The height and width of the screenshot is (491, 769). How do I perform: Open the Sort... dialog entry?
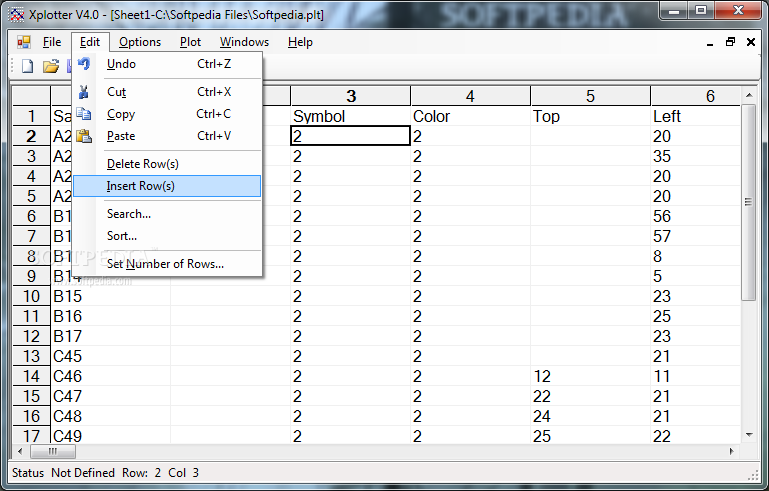coord(167,236)
